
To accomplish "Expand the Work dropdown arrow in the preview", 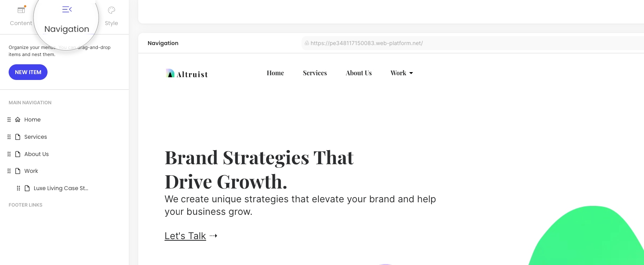I will point(411,73).
